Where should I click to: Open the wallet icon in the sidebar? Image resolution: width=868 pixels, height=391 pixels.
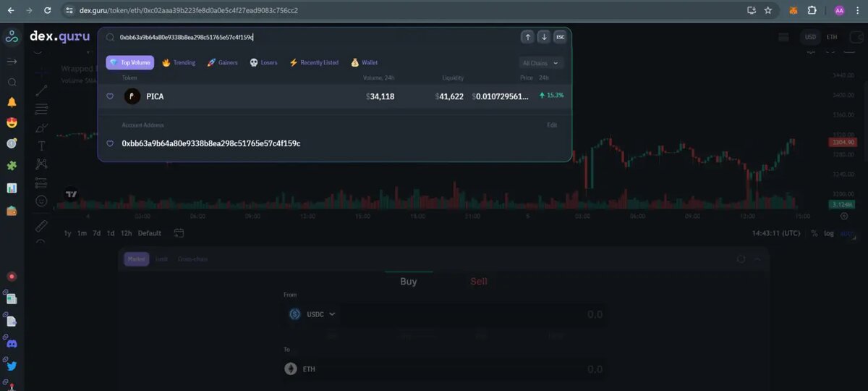[x=12, y=211]
